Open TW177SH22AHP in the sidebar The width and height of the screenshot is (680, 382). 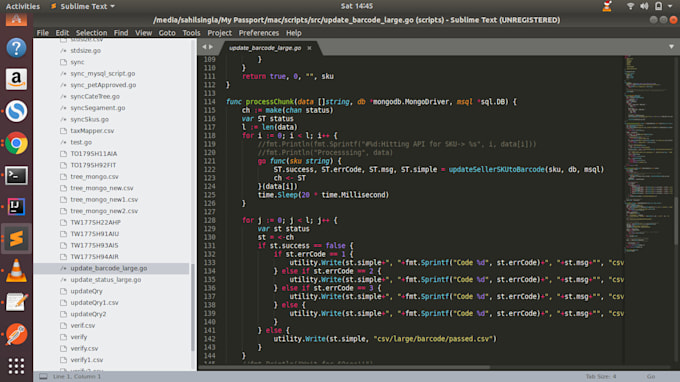pos(95,222)
